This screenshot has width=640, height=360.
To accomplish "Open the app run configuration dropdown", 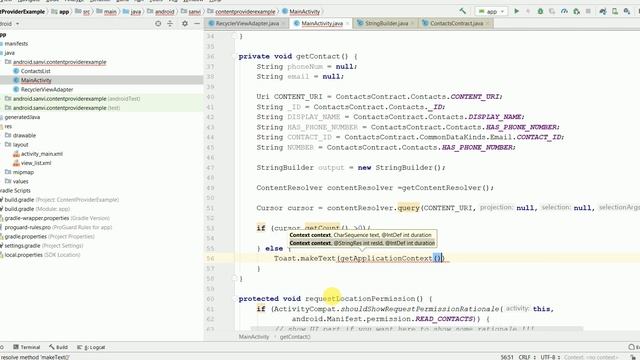I will 491,11.
